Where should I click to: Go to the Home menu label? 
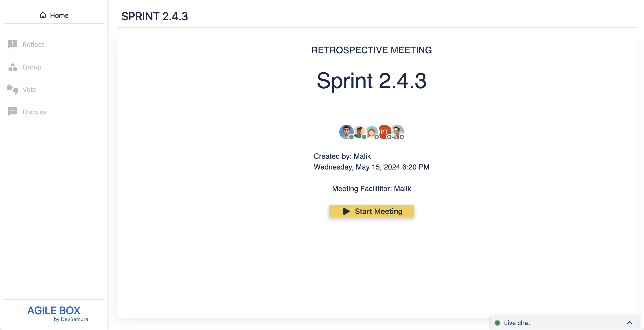pos(59,15)
